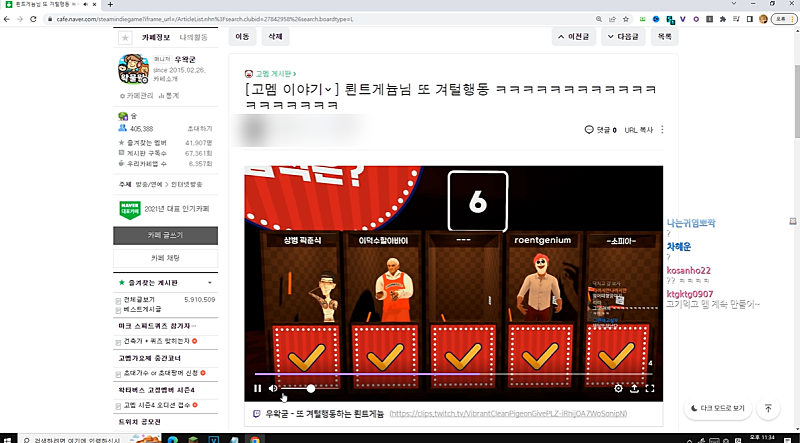
Task: Open 초대가수 or 초대장머 신청 board
Action: tap(161, 374)
